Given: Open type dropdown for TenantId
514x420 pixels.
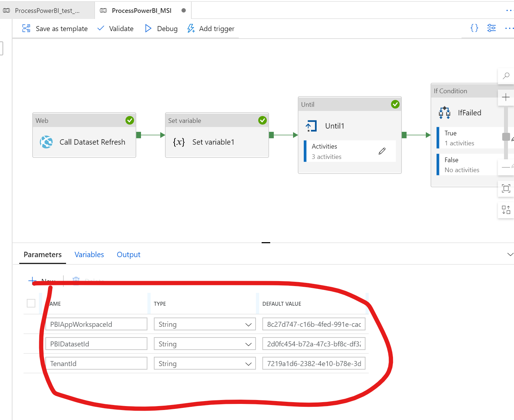Looking at the screenshot, I should (x=205, y=363).
